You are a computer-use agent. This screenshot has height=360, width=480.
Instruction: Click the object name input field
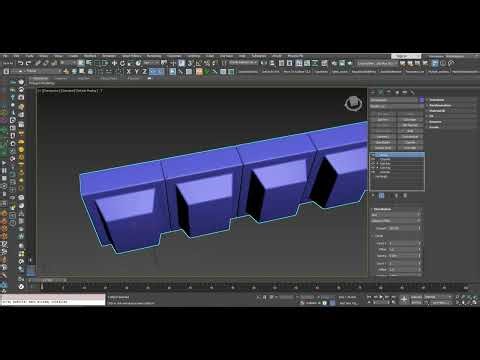click(x=394, y=100)
